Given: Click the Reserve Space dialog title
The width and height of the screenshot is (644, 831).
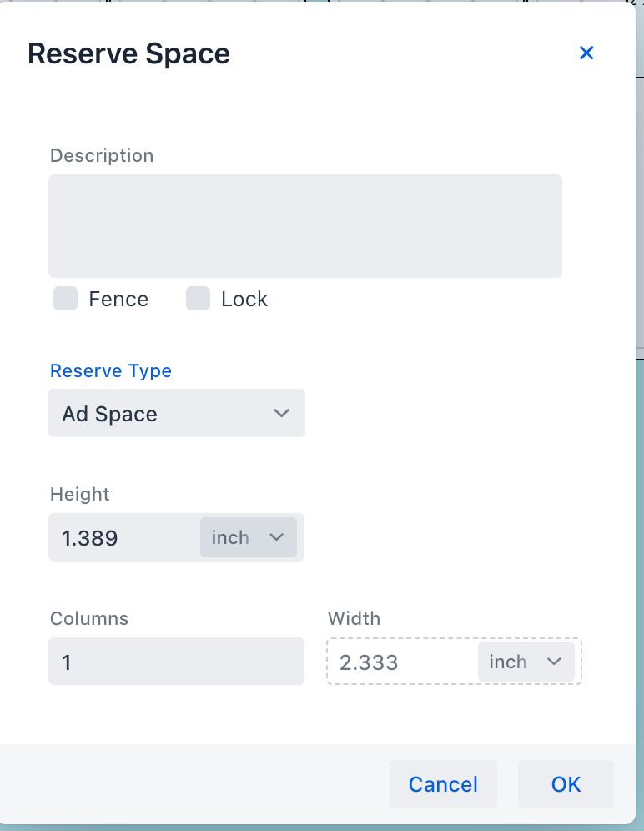Looking at the screenshot, I should click(128, 54).
